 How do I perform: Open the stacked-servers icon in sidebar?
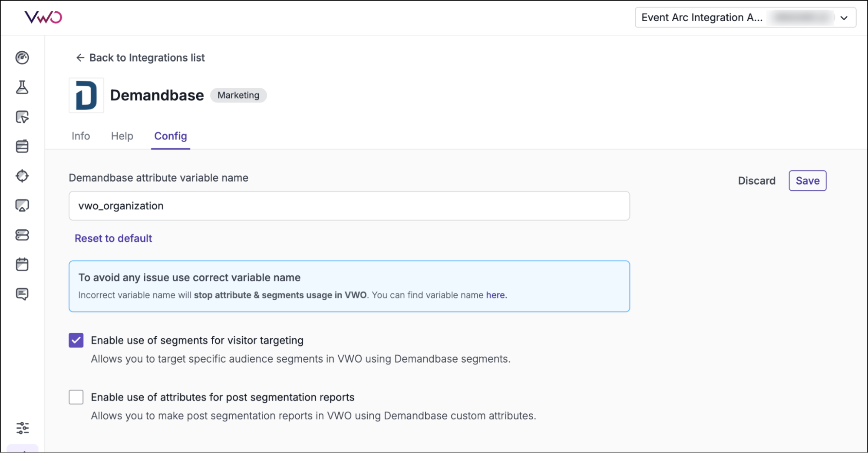click(22, 235)
